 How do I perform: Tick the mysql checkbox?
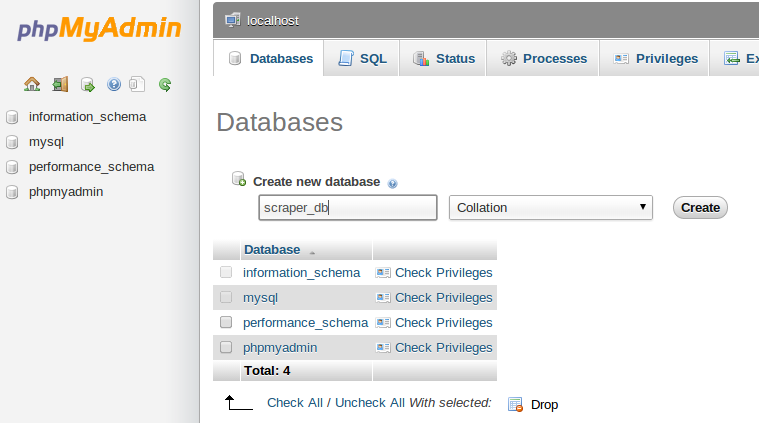226,297
